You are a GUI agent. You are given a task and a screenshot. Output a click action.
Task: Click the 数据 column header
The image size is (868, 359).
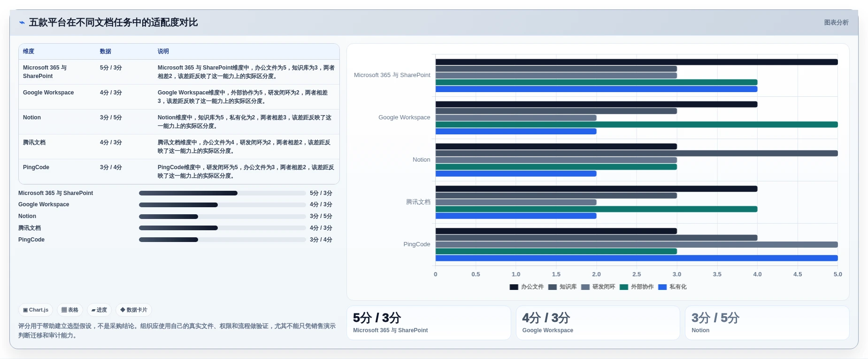(x=106, y=51)
